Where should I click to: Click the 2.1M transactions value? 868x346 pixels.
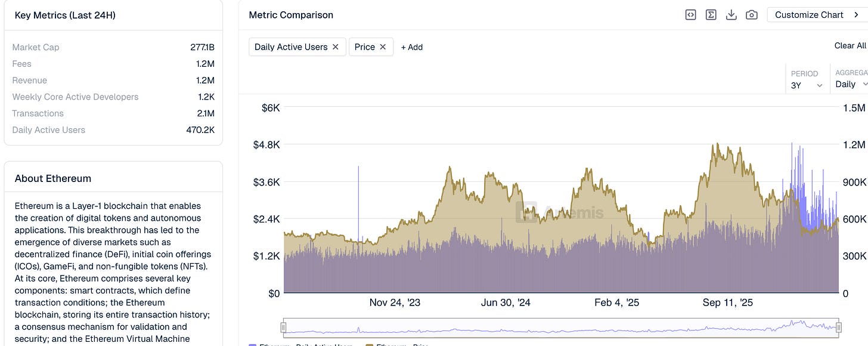[206, 113]
